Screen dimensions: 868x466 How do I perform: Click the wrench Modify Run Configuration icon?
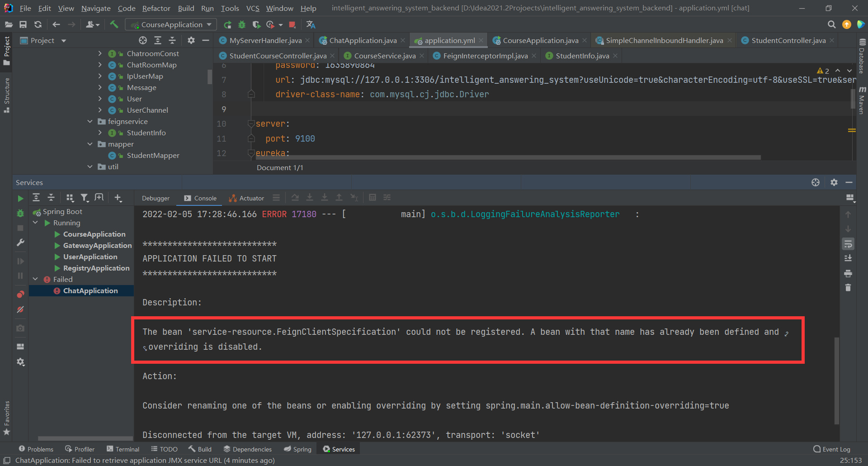(x=20, y=243)
